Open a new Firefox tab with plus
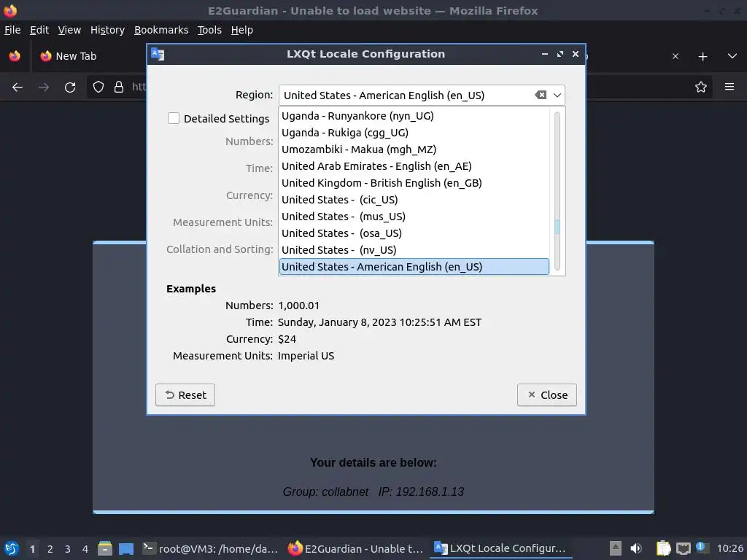Image resolution: width=747 pixels, height=560 pixels. pyautogui.click(x=703, y=57)
